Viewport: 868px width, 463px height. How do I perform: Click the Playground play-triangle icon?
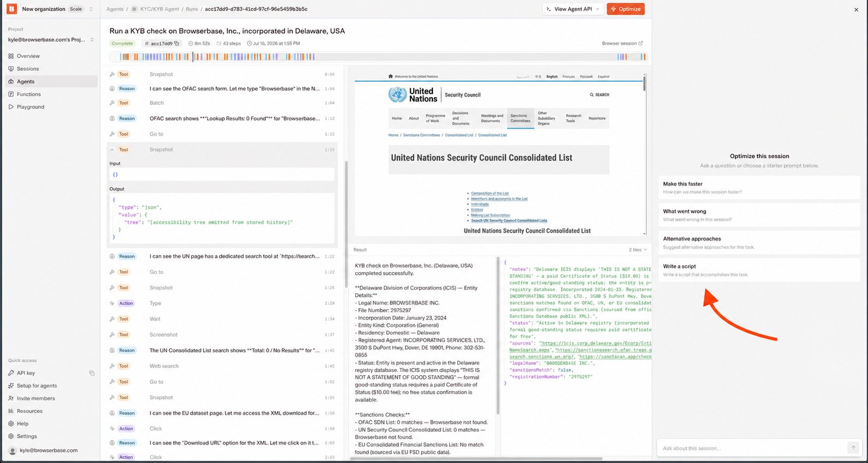tap(11, 107)
